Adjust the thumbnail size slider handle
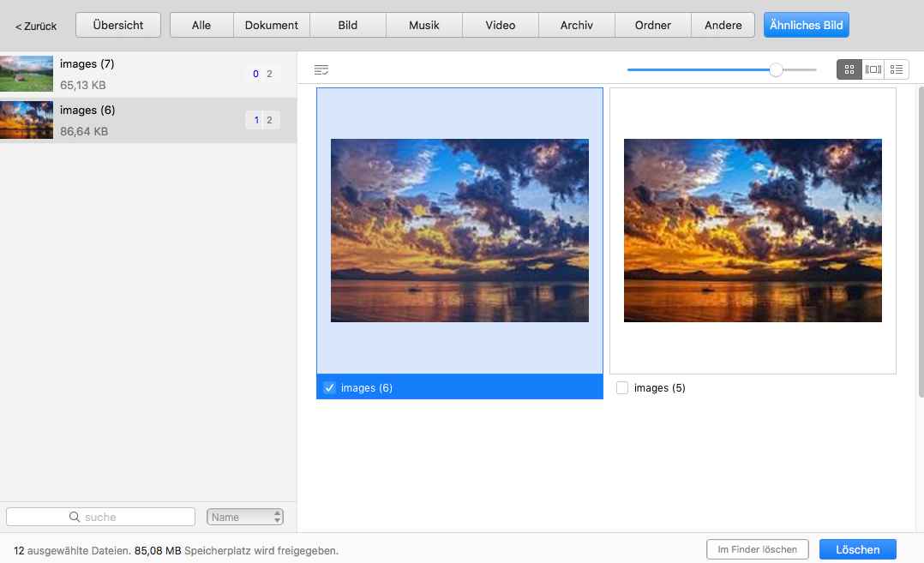 (776, 70)
